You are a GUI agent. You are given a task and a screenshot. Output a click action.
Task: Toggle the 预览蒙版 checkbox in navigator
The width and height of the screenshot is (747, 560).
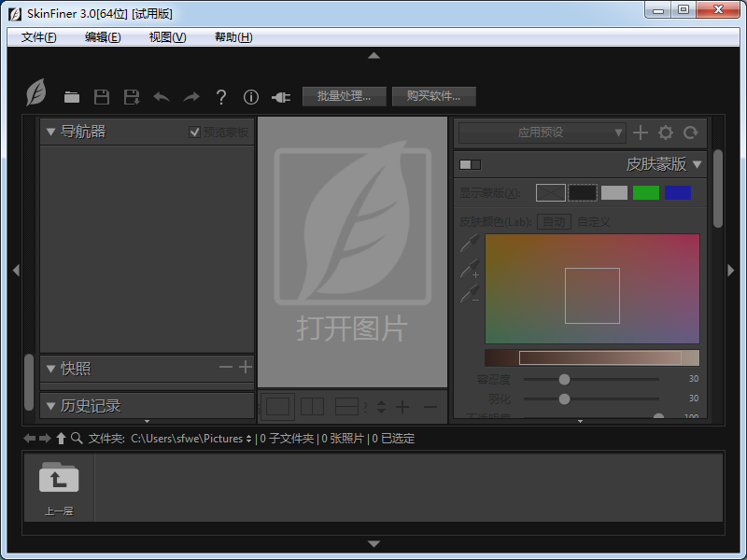coord(194,133)
